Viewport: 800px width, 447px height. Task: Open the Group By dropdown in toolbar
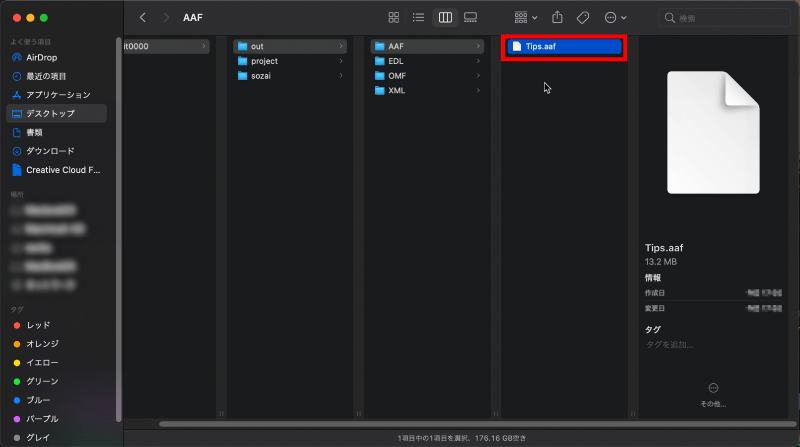point(525,18)
